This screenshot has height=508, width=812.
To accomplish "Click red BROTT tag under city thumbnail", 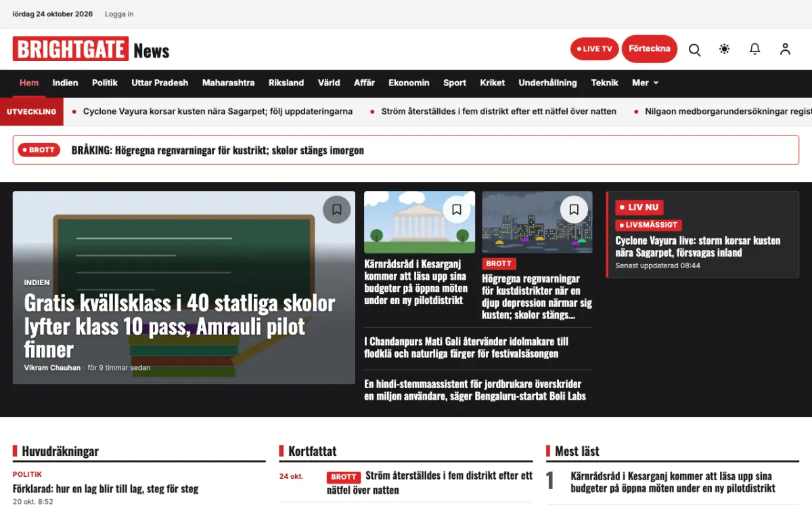I will (499, 263).
